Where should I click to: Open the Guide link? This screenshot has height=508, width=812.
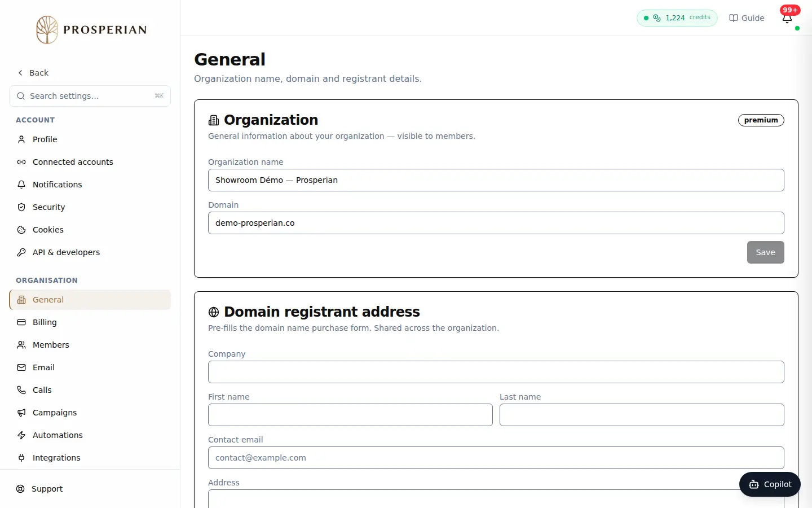(747, 18)
